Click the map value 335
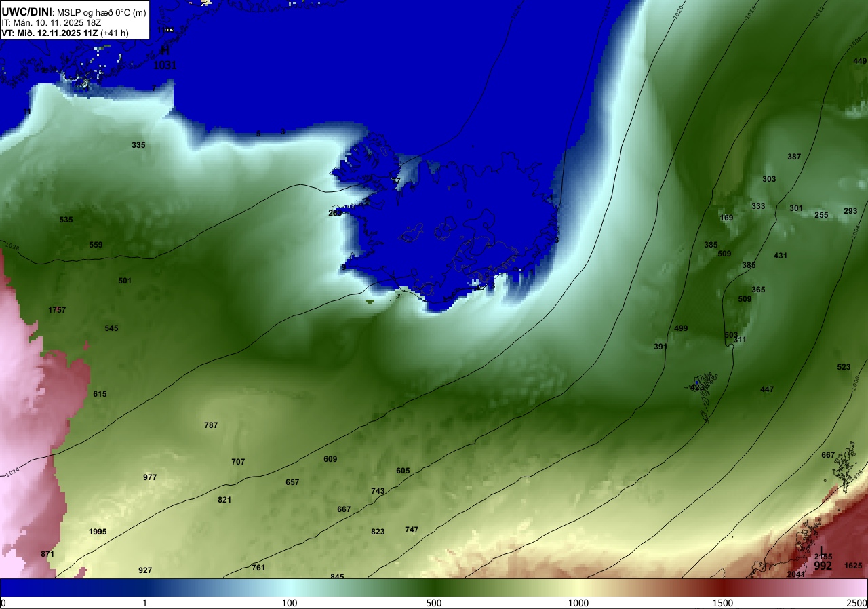 tap(138, 145)
